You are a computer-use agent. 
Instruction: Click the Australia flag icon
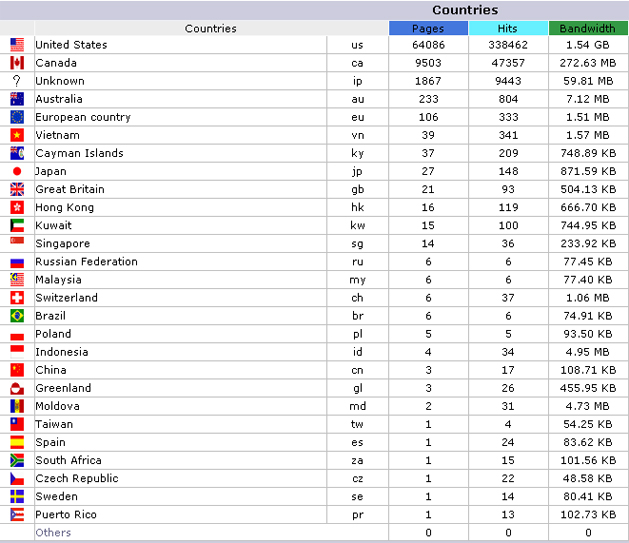pyautogui.click(x=17, y=99)
